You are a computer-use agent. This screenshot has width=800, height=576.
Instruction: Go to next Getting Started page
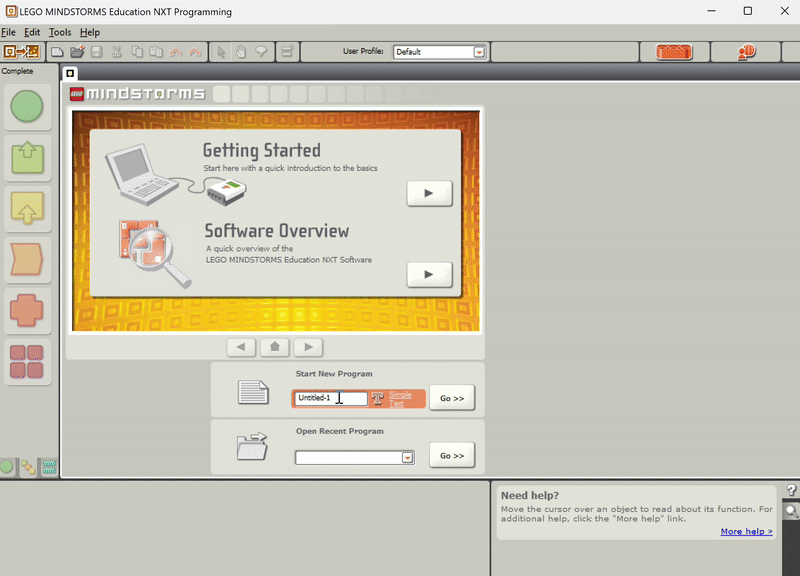click(308, 347)
